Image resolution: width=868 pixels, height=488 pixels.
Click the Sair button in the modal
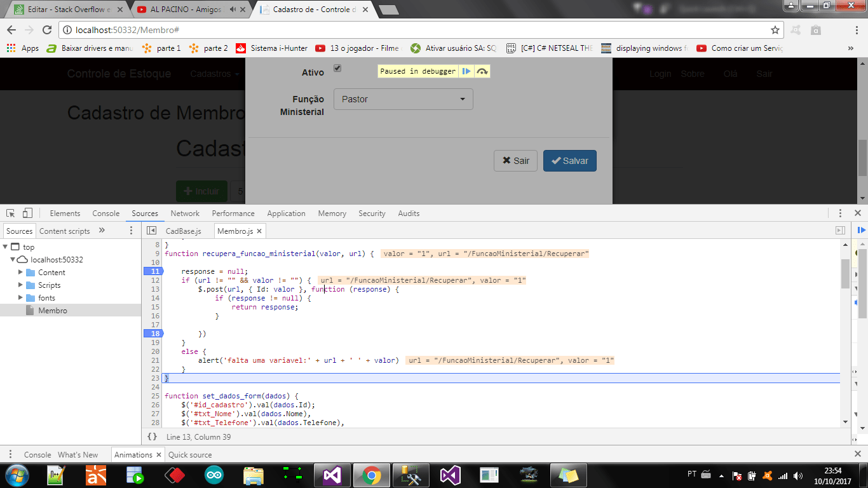pyautogui.click(x=515, y=161)
